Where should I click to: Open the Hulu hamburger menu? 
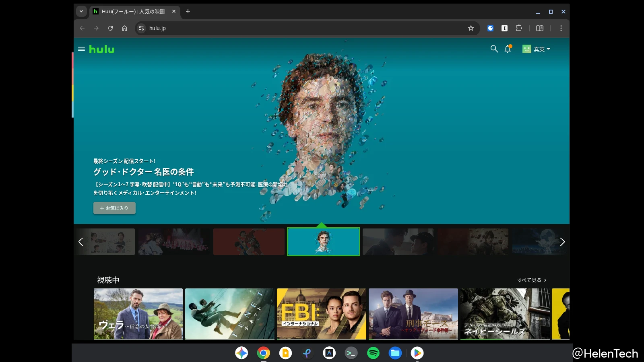pos(81,49)
